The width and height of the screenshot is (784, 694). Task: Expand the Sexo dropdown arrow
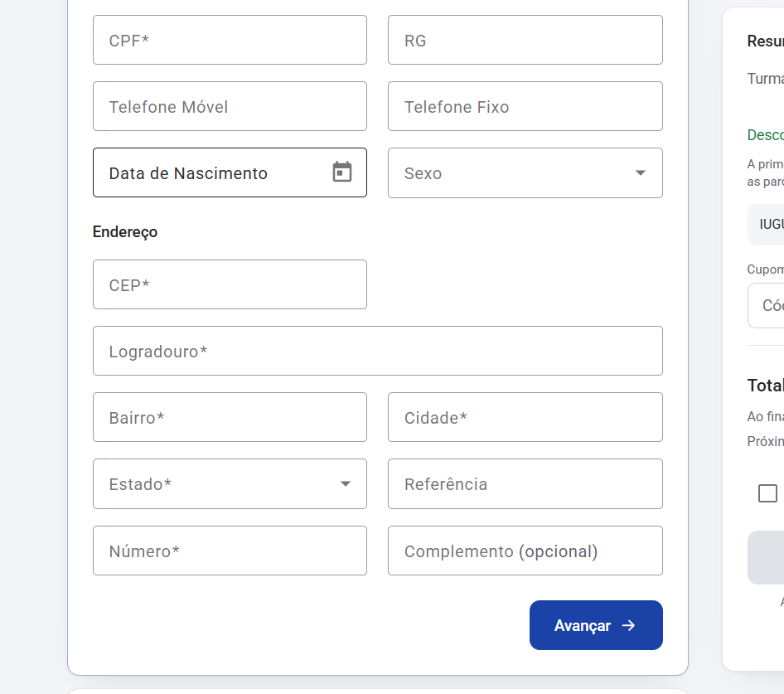point(641,172)
